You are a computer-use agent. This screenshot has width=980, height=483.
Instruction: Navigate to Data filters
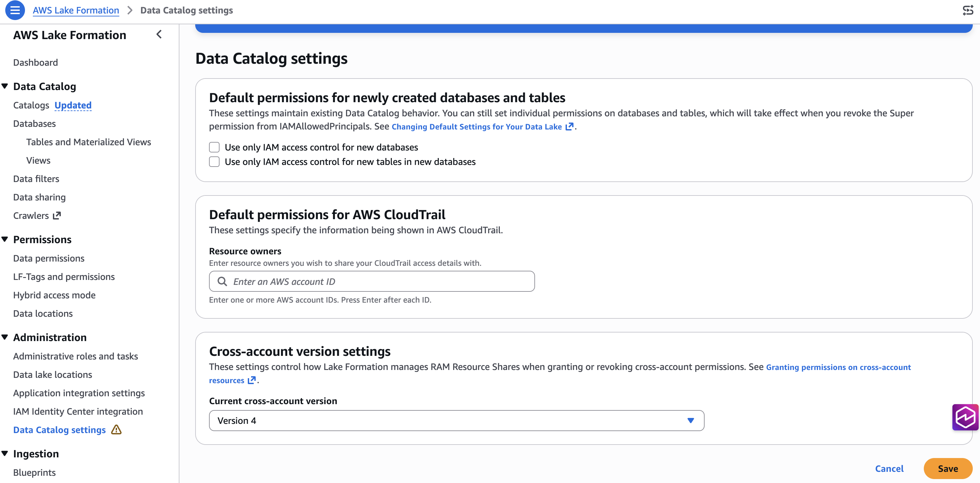click(x=36, y=179)
